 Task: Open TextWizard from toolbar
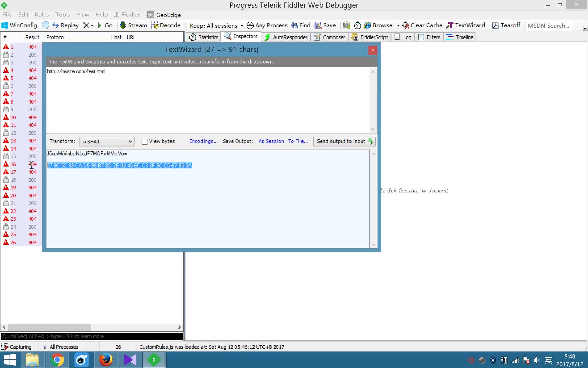(465, 25)
